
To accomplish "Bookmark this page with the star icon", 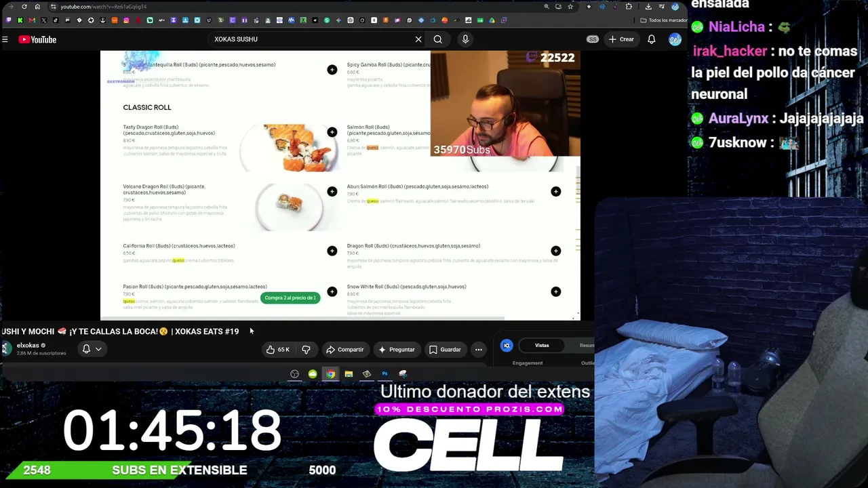I will point(570,7).
